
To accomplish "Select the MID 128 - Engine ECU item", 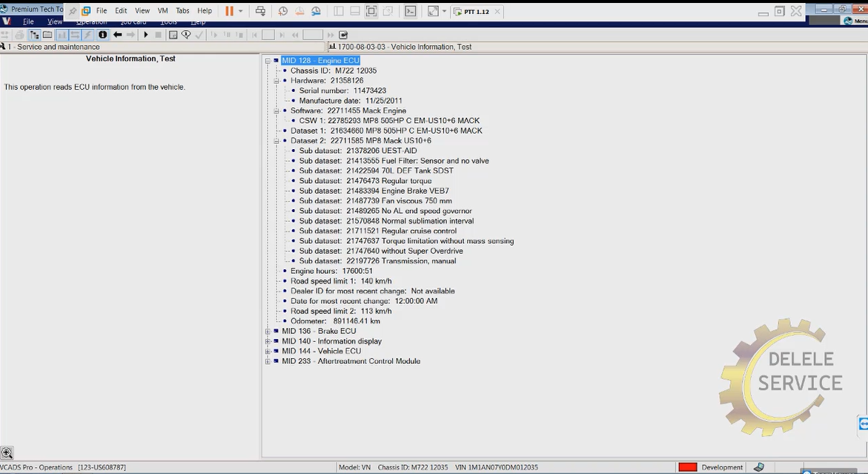I will pos(320,60).
